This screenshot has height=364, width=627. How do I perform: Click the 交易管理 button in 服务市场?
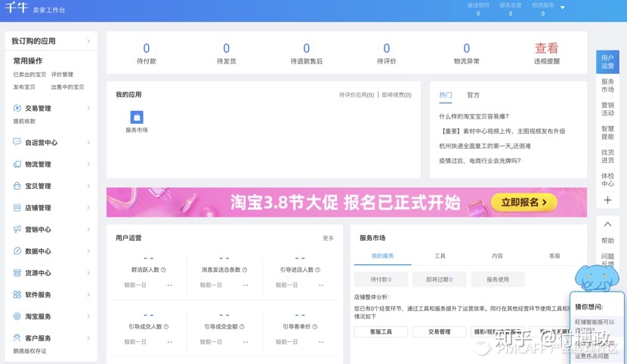[439, 332]
